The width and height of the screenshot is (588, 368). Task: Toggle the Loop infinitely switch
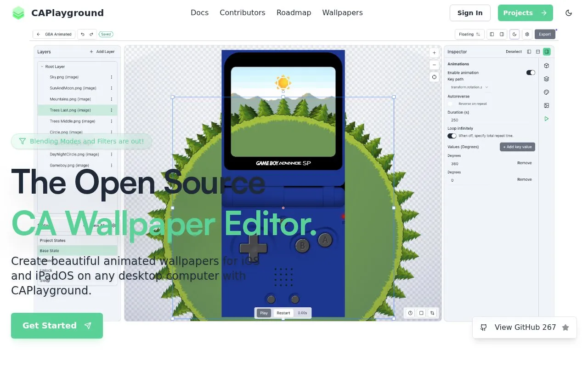tap(452, 136)
